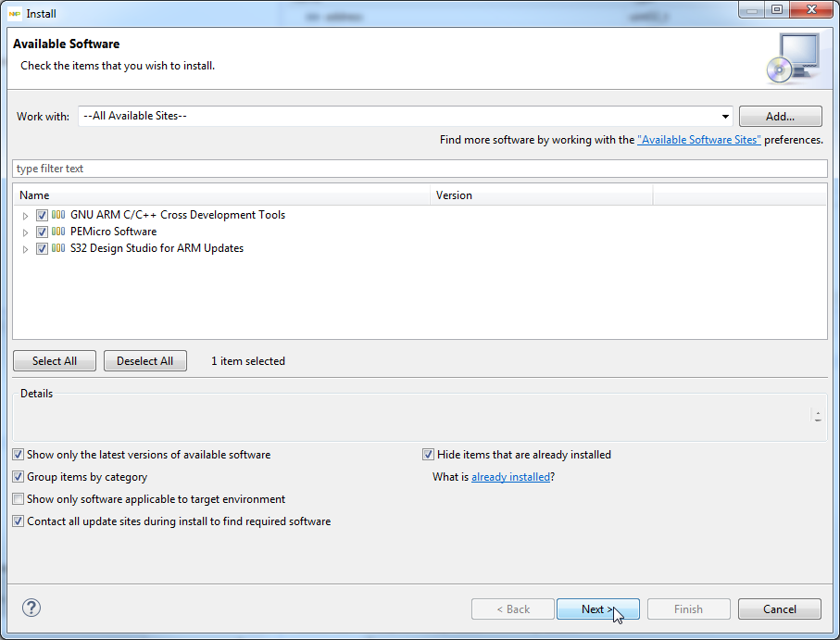Click the GNU ARM category icon
The image size is (840, 640).
[58, 215]
